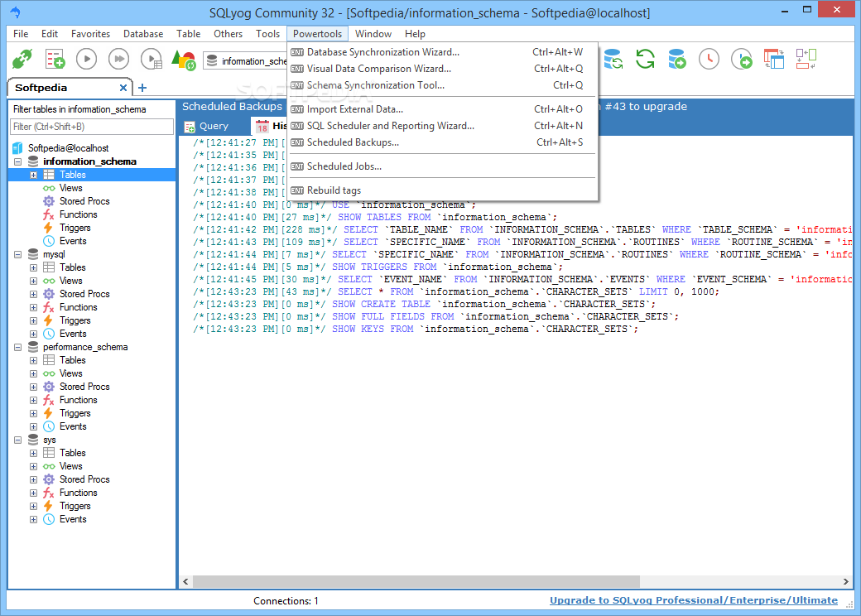Screen dimensions: 861x616
Task: Click the green plug new connection icon
Action: 22,59
